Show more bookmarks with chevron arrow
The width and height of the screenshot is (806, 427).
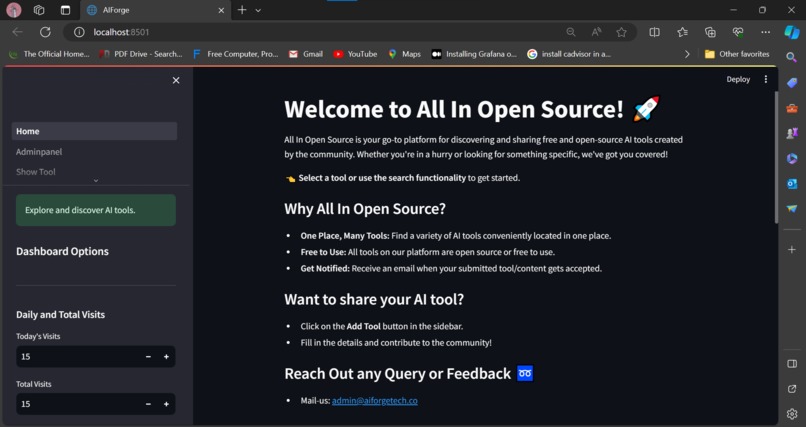687,54
